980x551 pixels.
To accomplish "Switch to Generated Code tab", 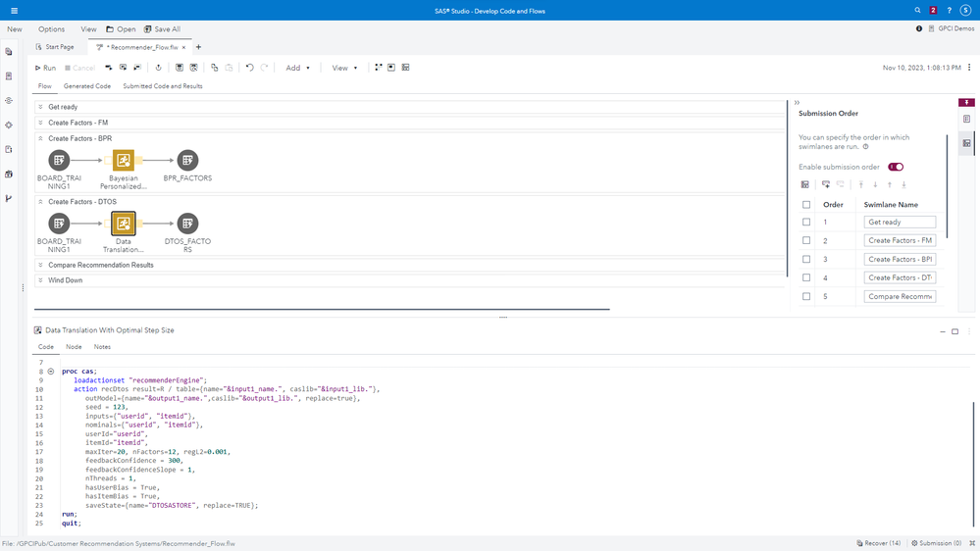I will [x=87, y=86].
